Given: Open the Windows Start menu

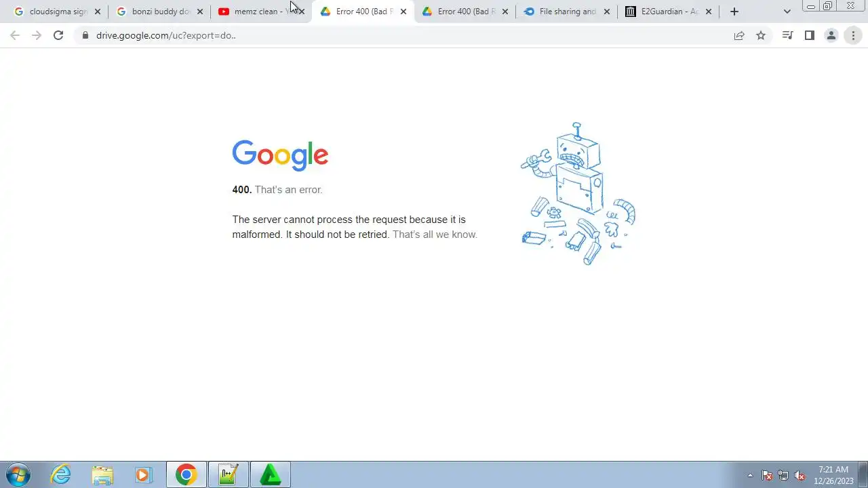Looking at the screenshot, I should [17, 474].
